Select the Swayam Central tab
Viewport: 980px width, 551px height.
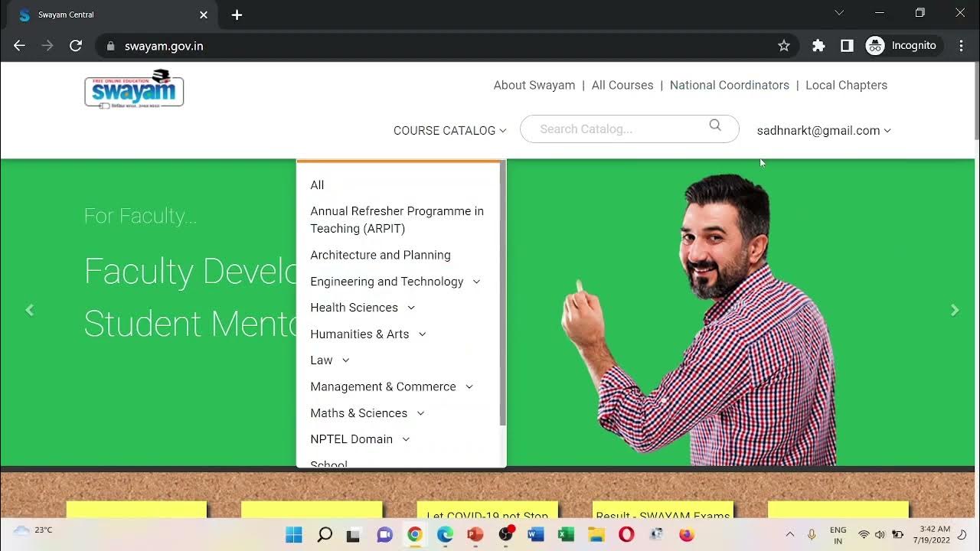click(x=113, y=15)
